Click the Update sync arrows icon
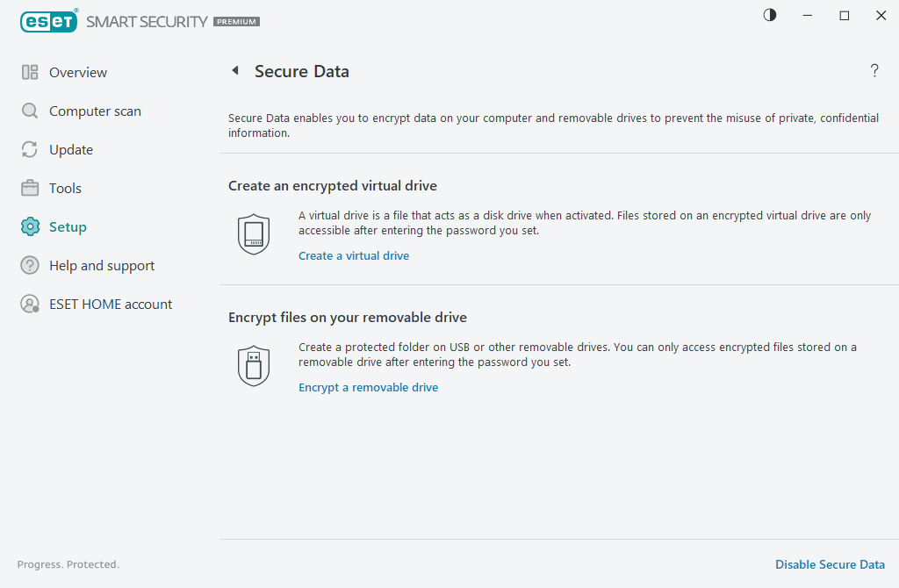899x588 pixels. click(x=30, y=149)
